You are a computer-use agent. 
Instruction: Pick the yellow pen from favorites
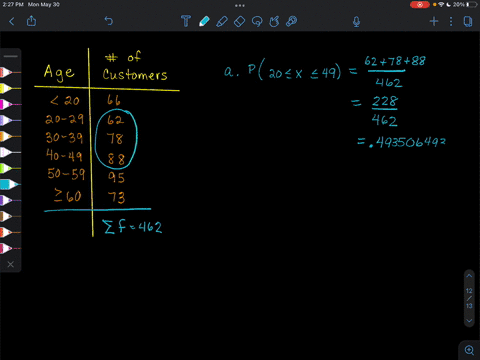[x=10, y=88]
